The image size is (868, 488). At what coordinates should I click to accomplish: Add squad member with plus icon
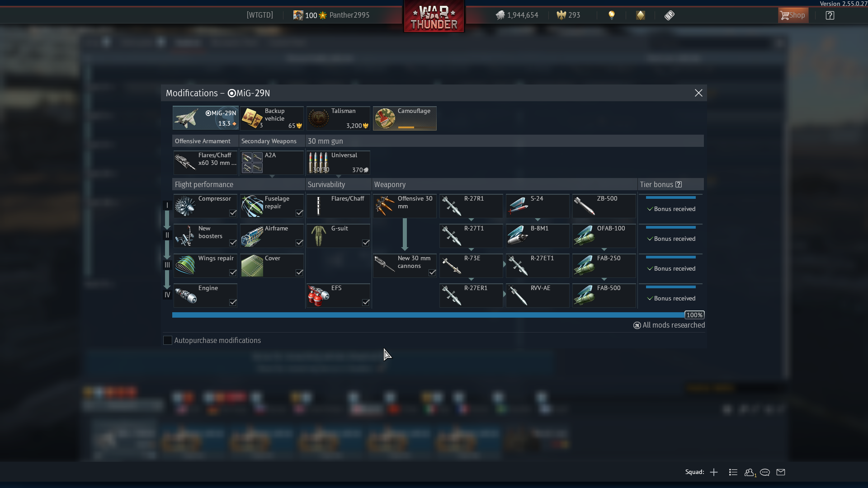pyautogui.click(x=714, y=472)
